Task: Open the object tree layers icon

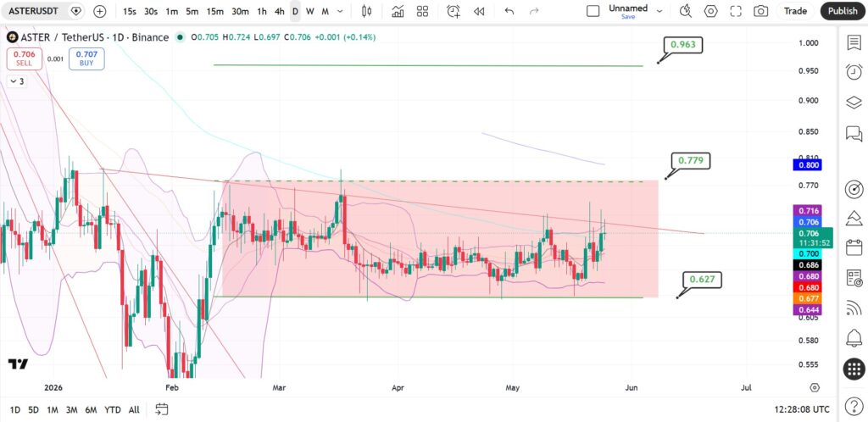Action: pos(854,103)
